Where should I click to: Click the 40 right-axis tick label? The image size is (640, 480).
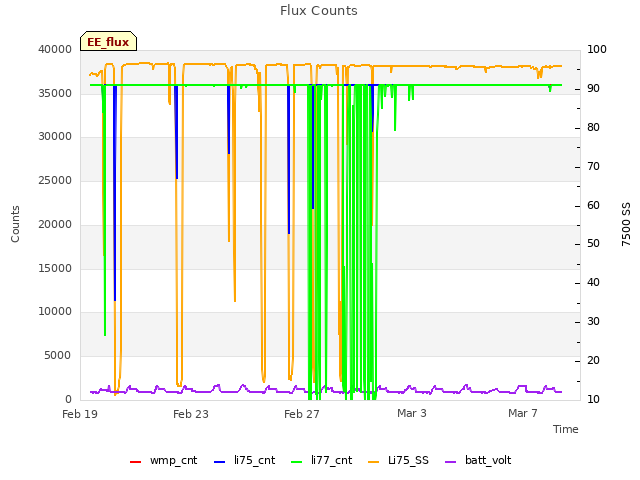(x=593, y=282)
